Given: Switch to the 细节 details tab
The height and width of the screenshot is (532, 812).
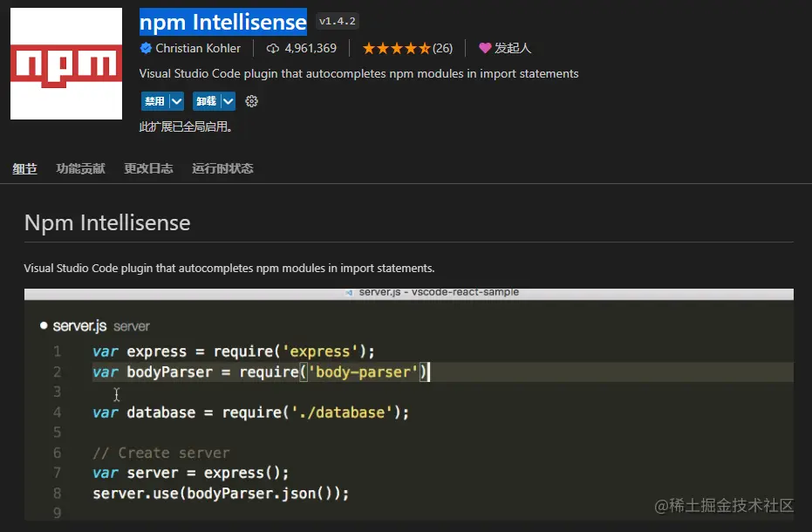Looking at the screenshot, I should 24,168.
